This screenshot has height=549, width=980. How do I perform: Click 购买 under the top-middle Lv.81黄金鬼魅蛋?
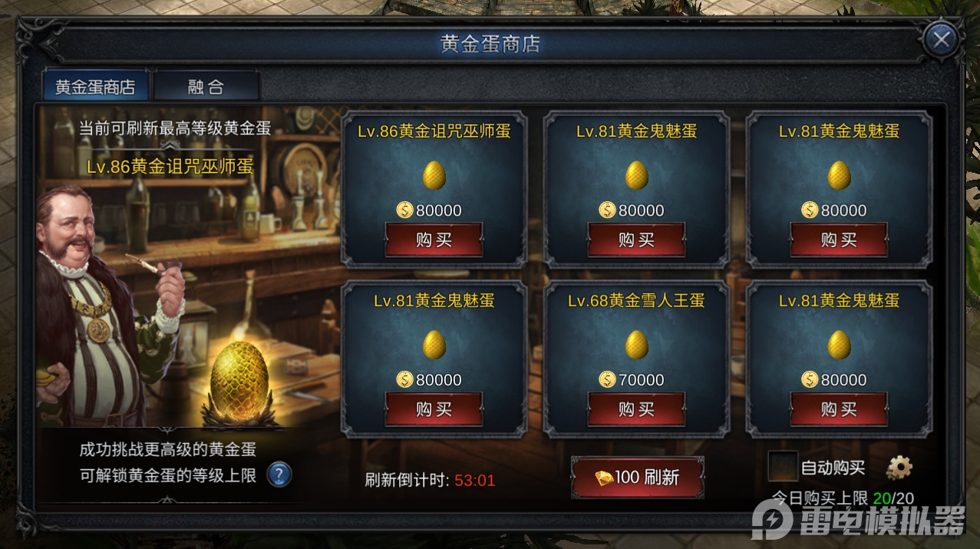637,240
